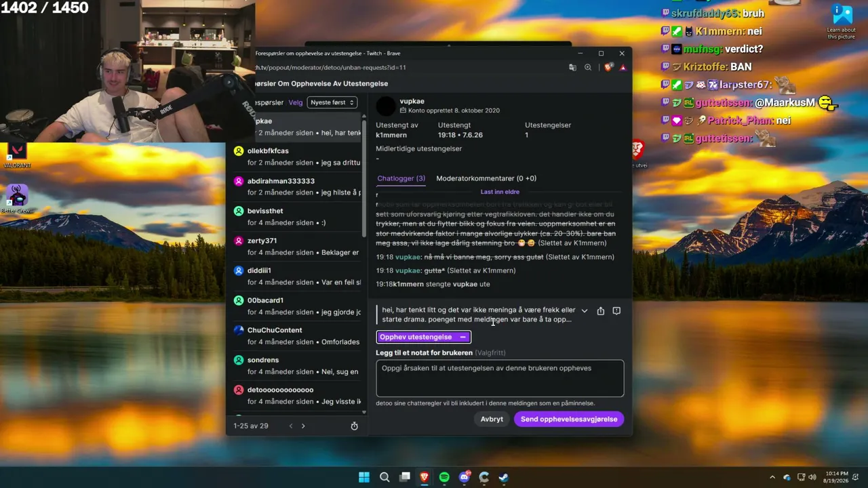Expand the full unban request message chevron
Image resolution: width=868 pixels, height=488 pixels.
coord(585,311)
